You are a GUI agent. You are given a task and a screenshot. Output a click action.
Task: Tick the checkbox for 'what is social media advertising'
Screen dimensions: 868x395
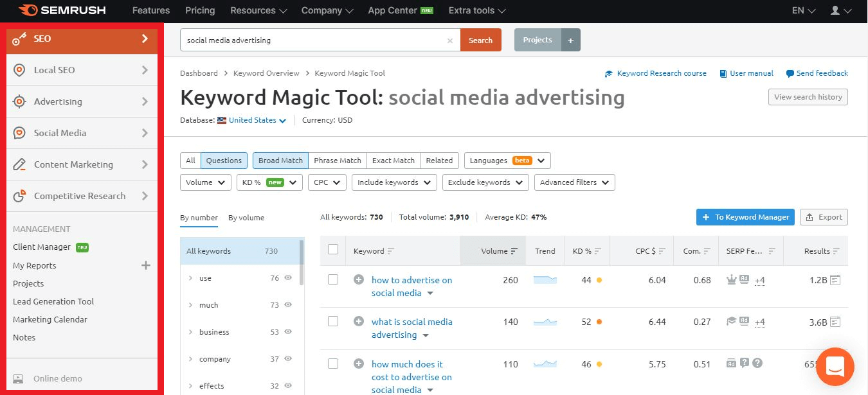333,322
